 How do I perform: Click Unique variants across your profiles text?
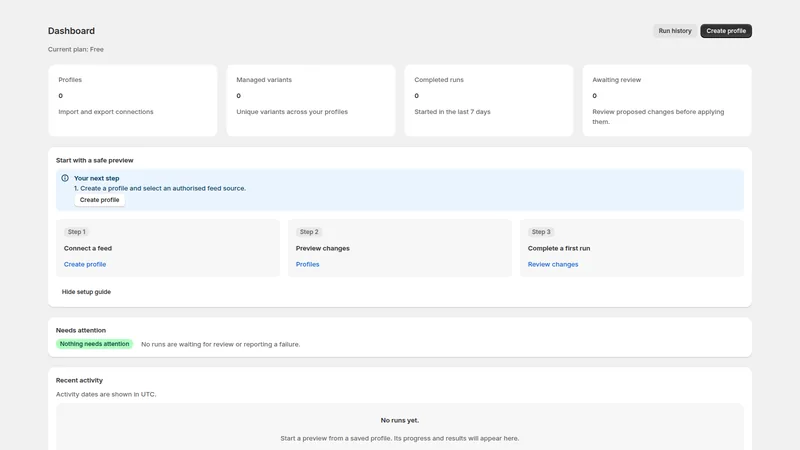(292, 112)
